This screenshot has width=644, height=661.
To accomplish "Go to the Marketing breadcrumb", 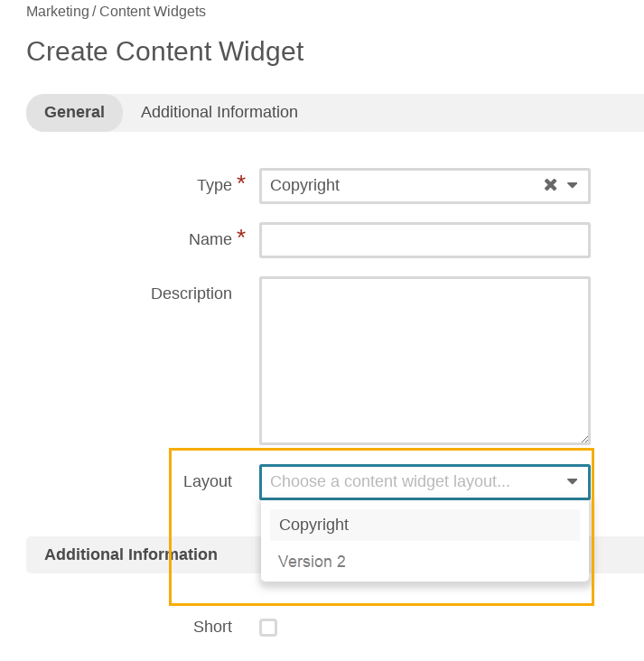I will (58, 12).
